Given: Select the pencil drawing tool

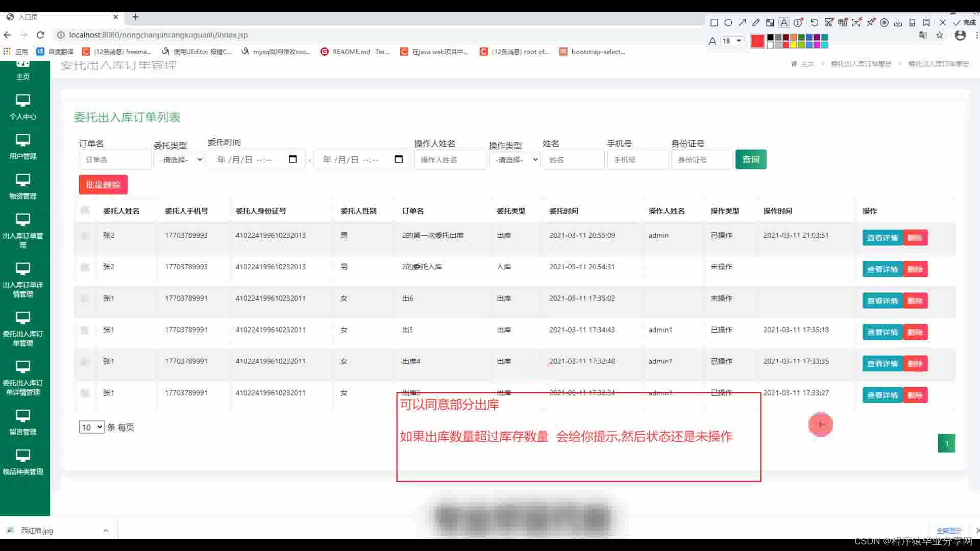Looking at the screenshot, I should pos(756,22).
